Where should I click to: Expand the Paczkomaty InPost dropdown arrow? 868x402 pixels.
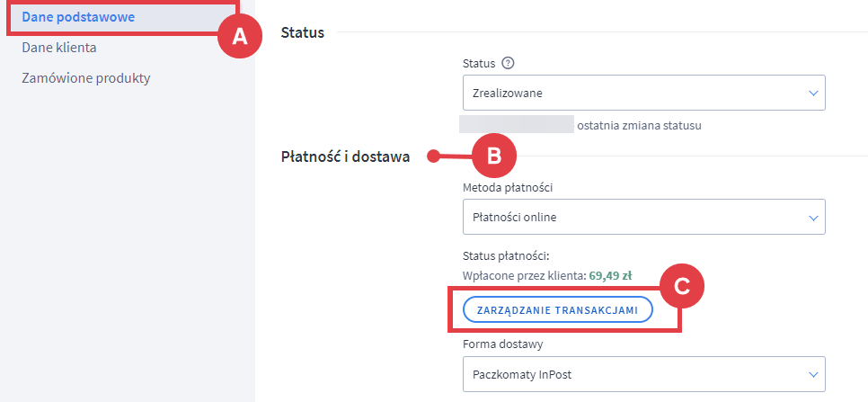(812, 373)
